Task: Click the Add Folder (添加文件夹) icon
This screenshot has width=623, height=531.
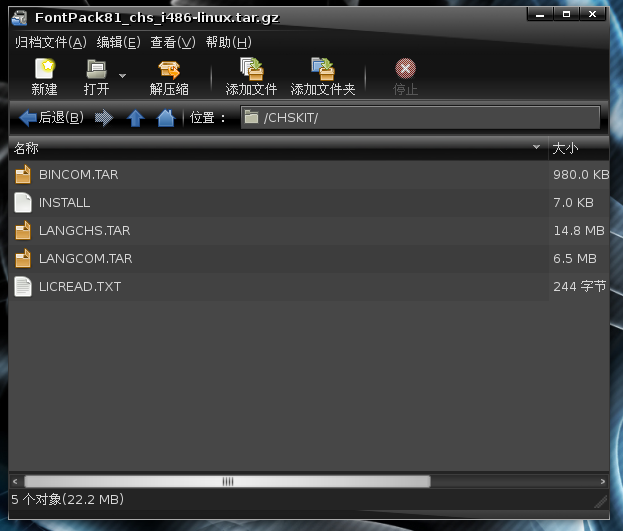Action: [x=323, y=69]
